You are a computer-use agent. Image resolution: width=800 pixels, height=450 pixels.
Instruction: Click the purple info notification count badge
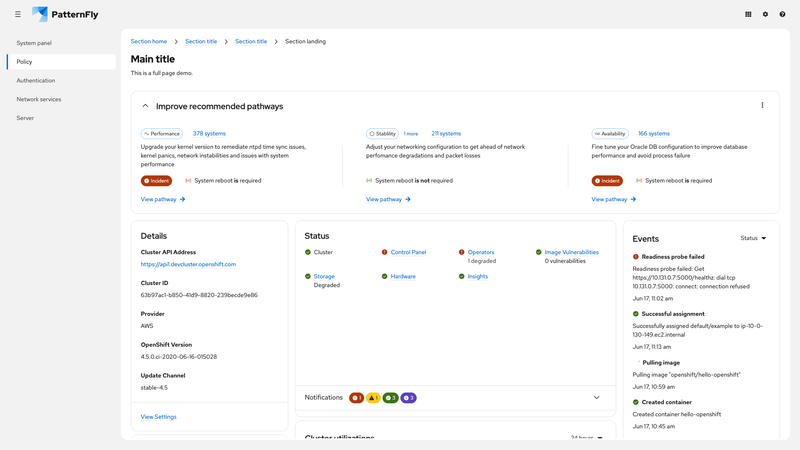click(x=408, y=398)
